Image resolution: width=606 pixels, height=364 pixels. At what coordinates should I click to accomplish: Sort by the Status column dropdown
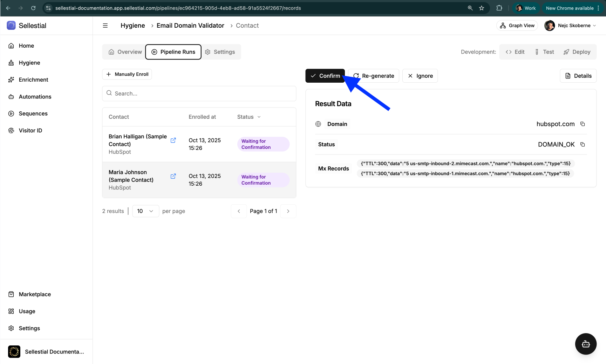pyautogui.click(x=249, y=117)
